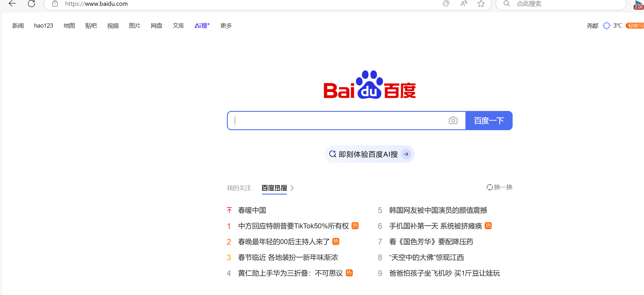Screen dimensions: 644x295
Task: Open image search camera icon
Action: tap(453, 120)
